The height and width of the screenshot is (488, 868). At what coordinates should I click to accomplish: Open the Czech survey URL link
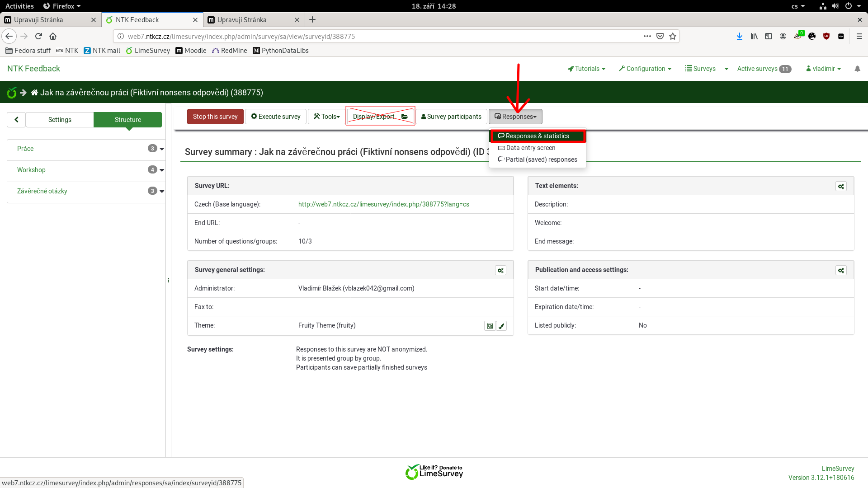(383, 204)
